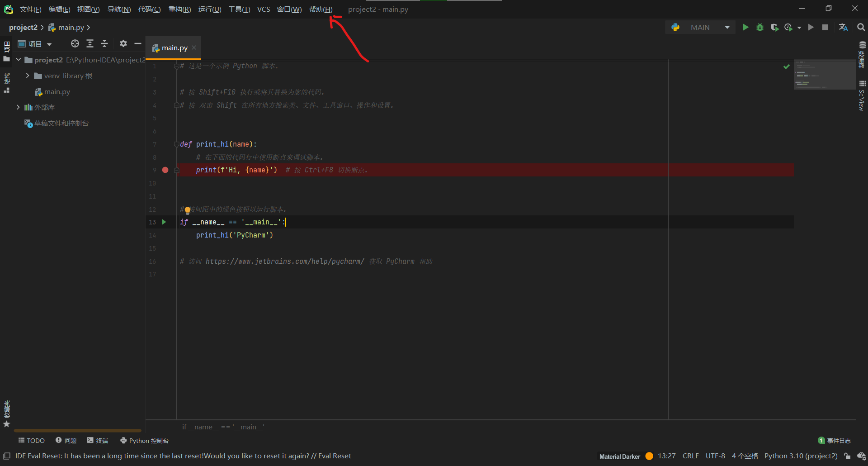The height and width of the screenshot is (466, 868).
Task: Click the 13:27 line column indicator
Action: coord(667,456)
